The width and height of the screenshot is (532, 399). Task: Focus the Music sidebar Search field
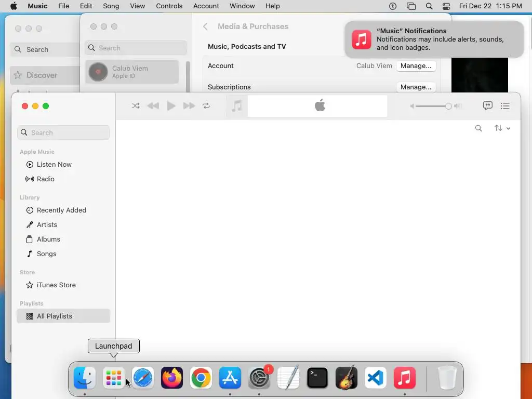63,132
